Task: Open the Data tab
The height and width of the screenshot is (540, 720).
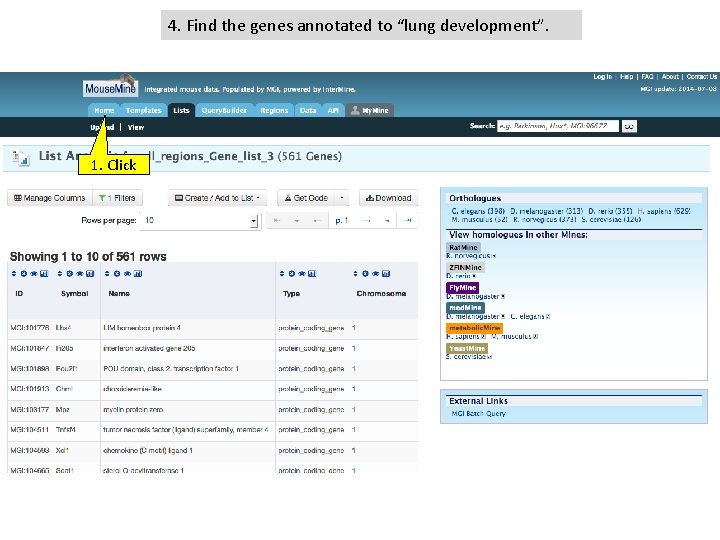Action: [308, 111]
